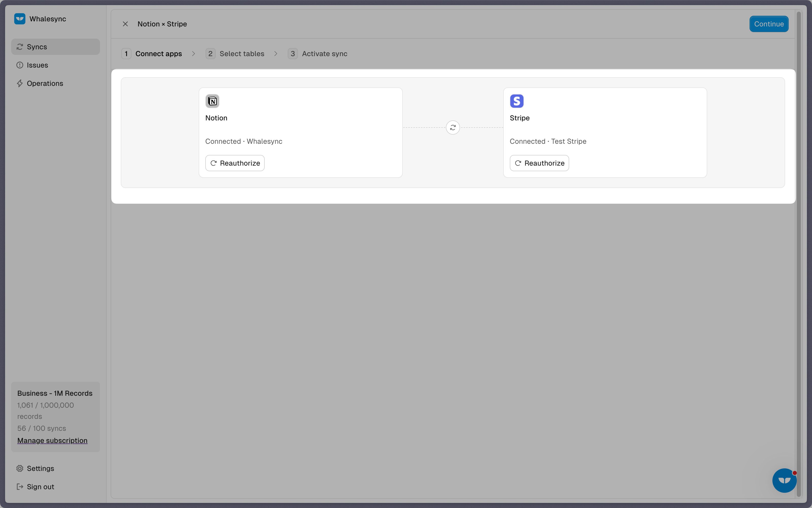This screenshot has height=508, width=812.
Task: Reauthorize the Notion connection
Action: 235,163
